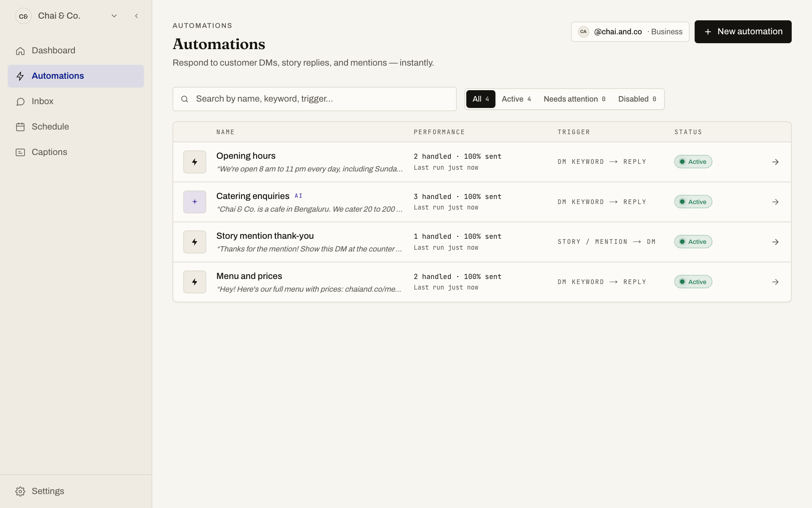Click the Settings gear icon
The height and width of the screenshot is (508, 812).
tap(20, 491)
